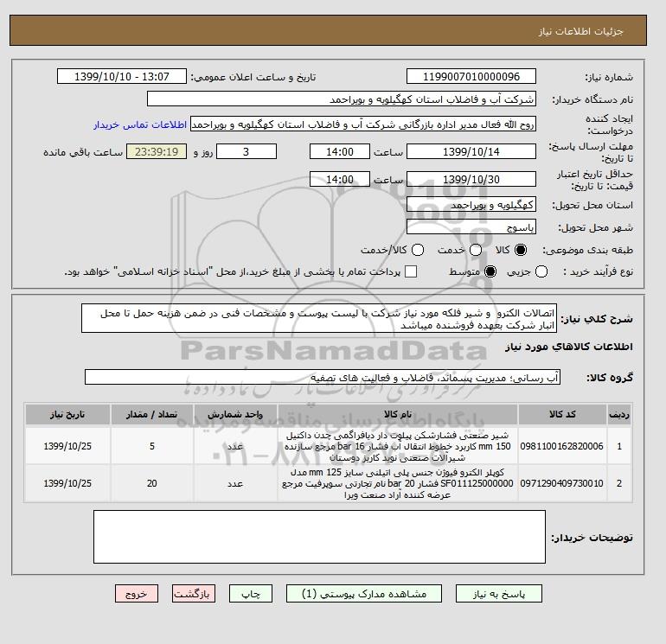Click the شماره نیاز field 1199007010000096
Screen dimensions: 666x644
(471, 76)
